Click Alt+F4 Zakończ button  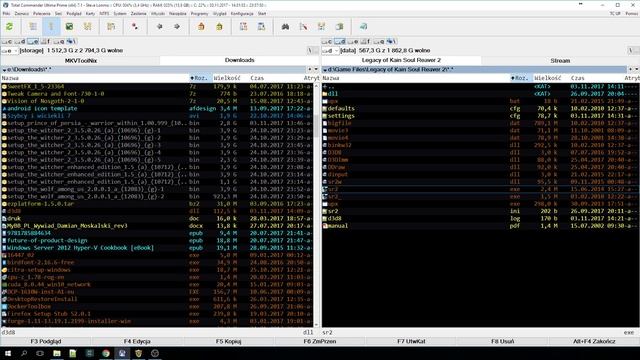pos(594,341)
